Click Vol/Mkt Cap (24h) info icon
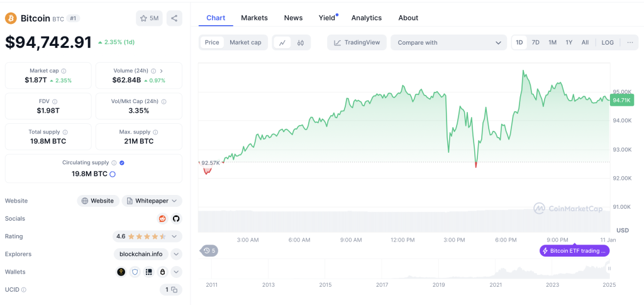The height and width of the screenshot is (305, 644). pyautogui.click(x=164, y=101)
